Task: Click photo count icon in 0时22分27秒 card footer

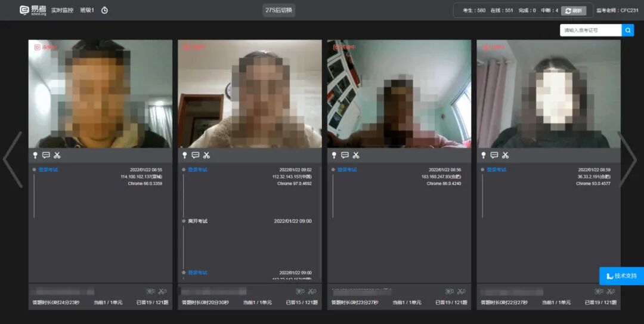Action: click(x=599, y=292)
